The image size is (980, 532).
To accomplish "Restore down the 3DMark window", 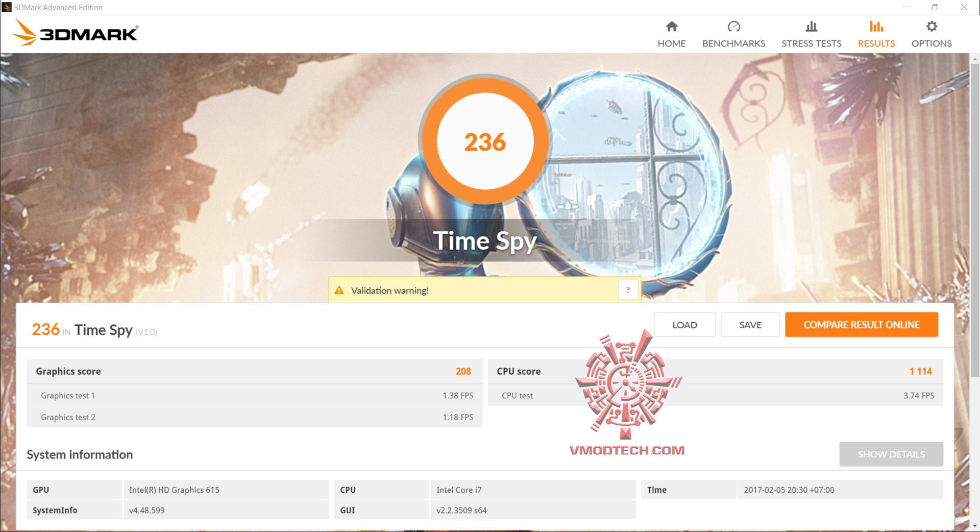I will (x=935, y=7).
